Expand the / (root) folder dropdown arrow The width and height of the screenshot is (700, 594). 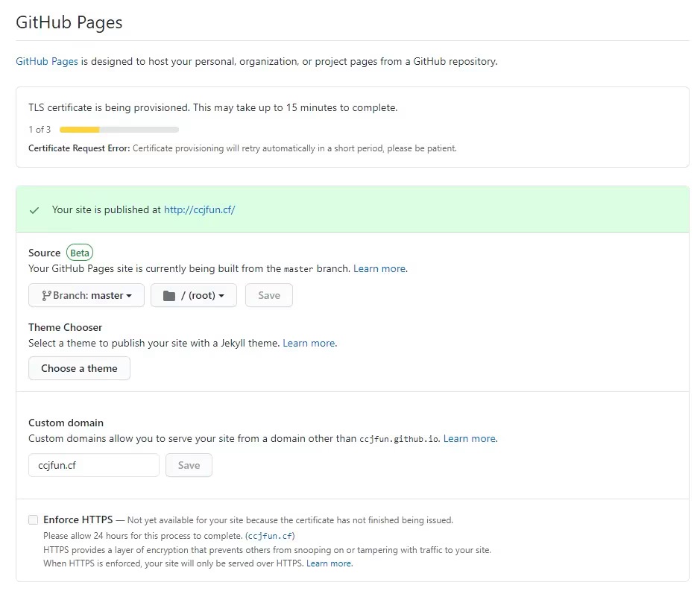[221, 297]
